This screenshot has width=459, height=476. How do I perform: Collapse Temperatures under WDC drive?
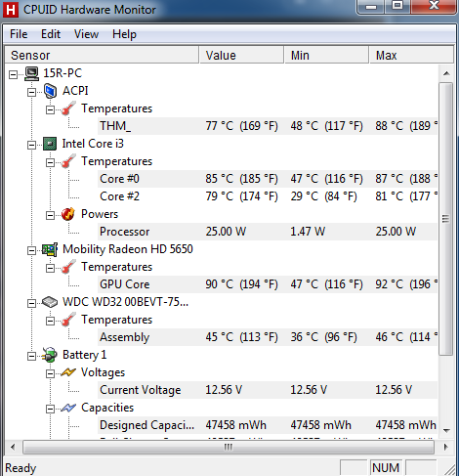coord(50,322)
